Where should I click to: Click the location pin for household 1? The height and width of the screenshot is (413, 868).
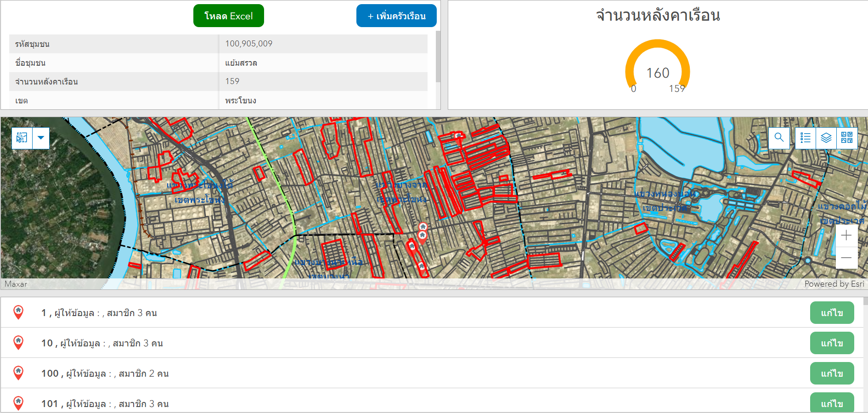(18, 312)
